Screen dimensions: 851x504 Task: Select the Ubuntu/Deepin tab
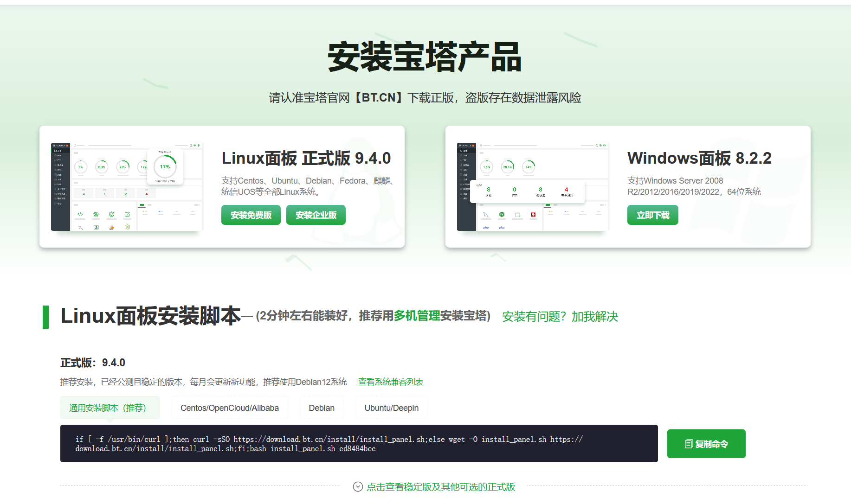coord(391,408)
